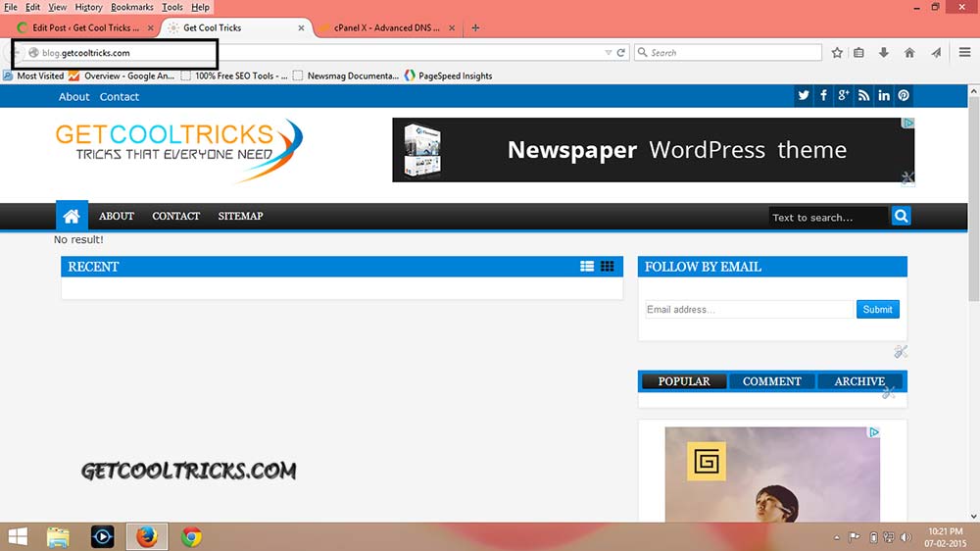Open the Tools menu

click(x=172, y=7)
